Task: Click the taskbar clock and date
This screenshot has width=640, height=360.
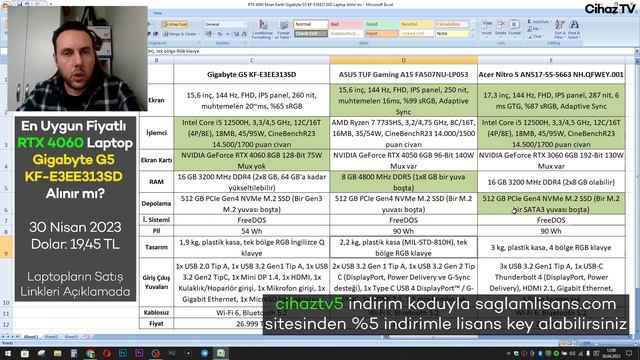Action: pos(611,353)
